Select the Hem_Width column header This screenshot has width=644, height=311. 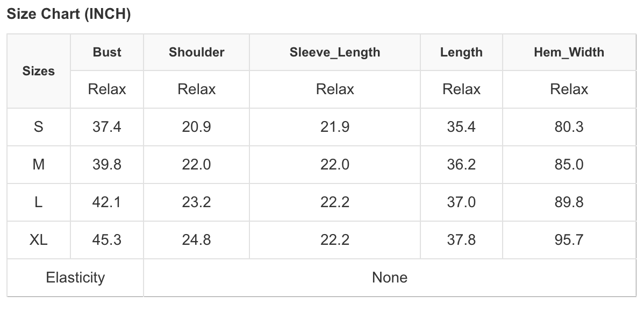click(569, 52)
